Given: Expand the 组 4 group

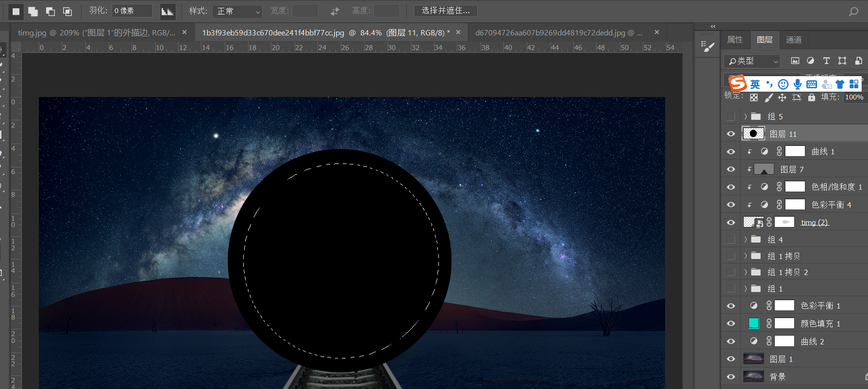Looking at the screenshot, I should 746,240.
